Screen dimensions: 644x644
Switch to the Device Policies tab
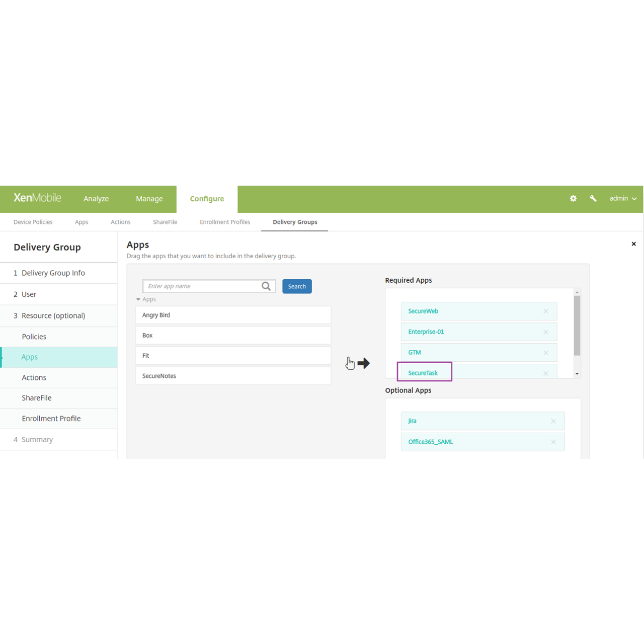33,222
